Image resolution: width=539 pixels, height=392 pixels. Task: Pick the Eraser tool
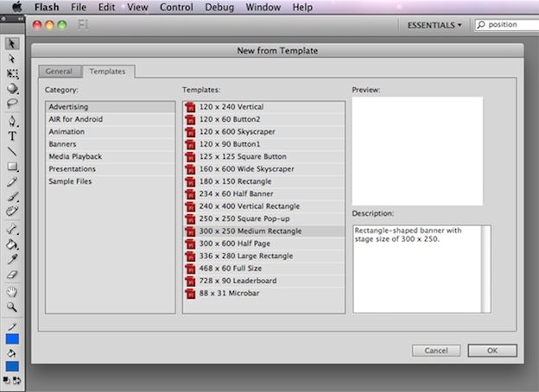(12, 275)
